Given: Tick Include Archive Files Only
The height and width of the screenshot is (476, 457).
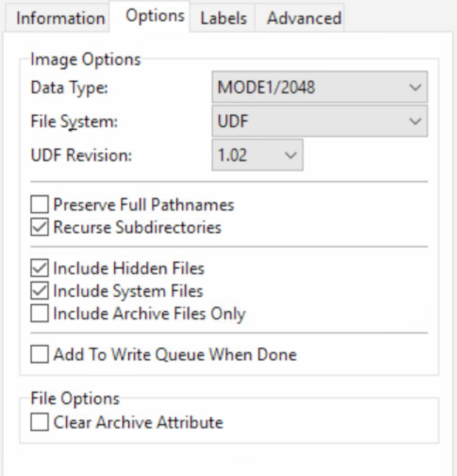Looking at the screenshot, I should pyautogui.click(x=39, y=313).
